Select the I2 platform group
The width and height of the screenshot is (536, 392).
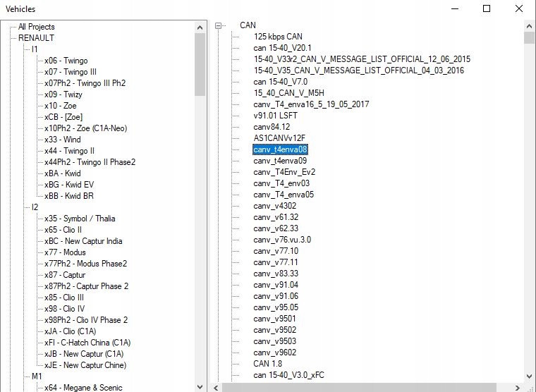[x=35, y=207]
